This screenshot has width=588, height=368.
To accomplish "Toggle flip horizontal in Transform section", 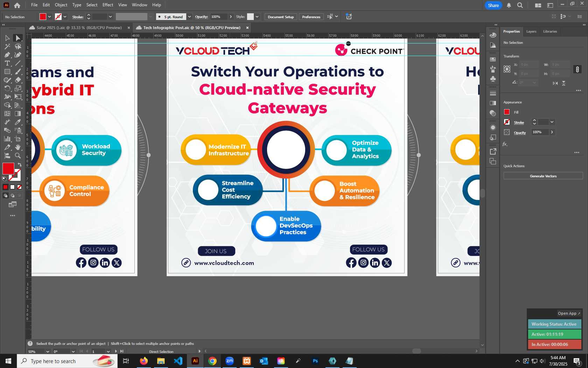I will [x=555, y=83].
